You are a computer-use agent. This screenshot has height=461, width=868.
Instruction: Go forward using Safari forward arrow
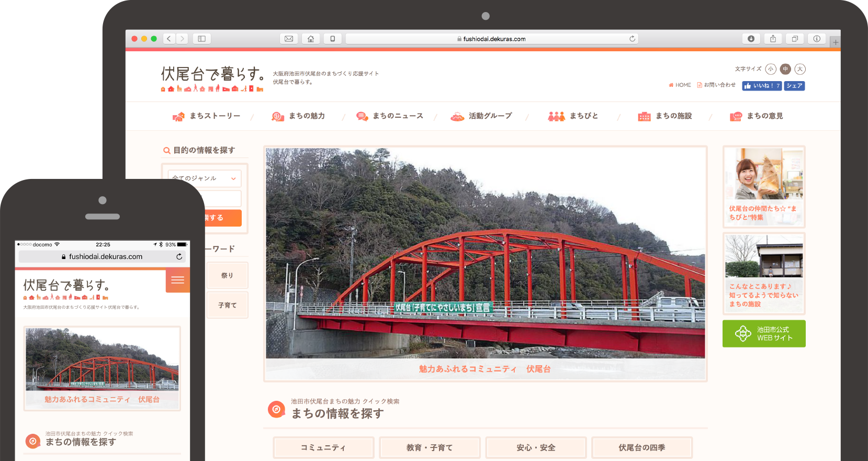click(x=182, y=39)
